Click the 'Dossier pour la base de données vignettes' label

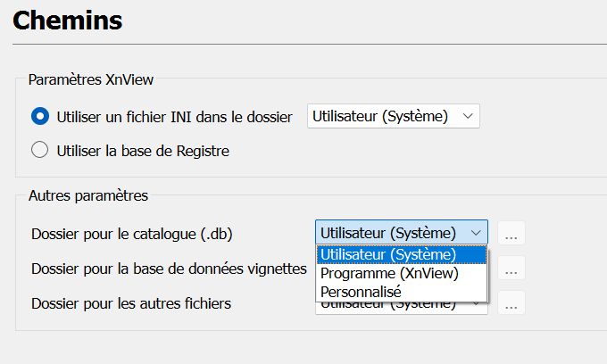coord(169,268)
